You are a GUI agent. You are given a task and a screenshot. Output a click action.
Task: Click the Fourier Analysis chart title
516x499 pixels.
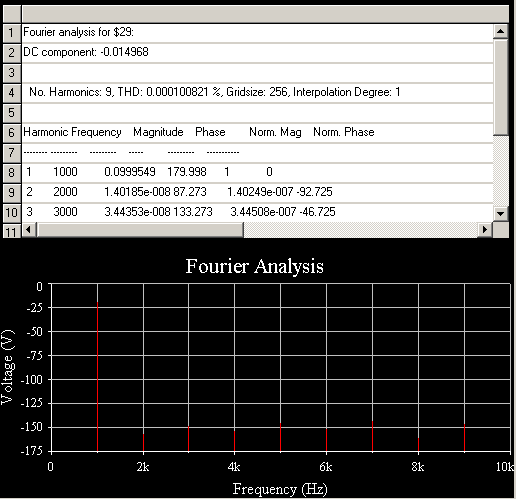pyautogui.click(x=255, y=266)
